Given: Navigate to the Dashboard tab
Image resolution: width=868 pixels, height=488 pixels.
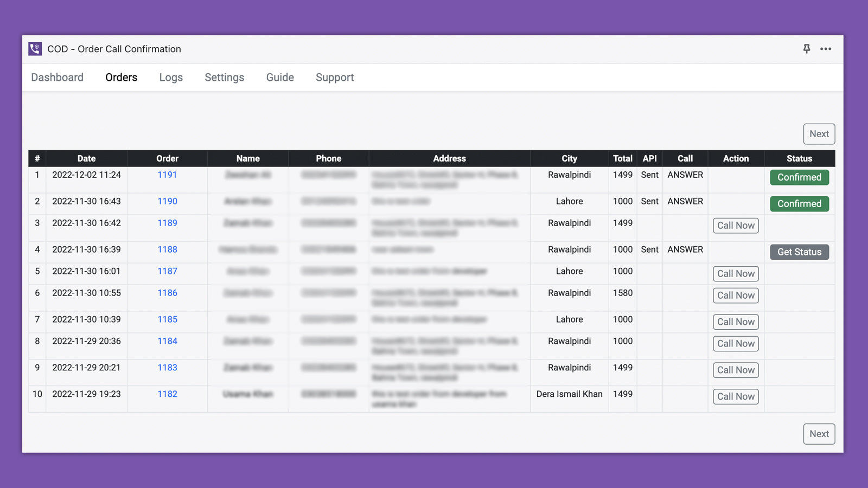Looking at the screenshot, I should click(58, 77).
